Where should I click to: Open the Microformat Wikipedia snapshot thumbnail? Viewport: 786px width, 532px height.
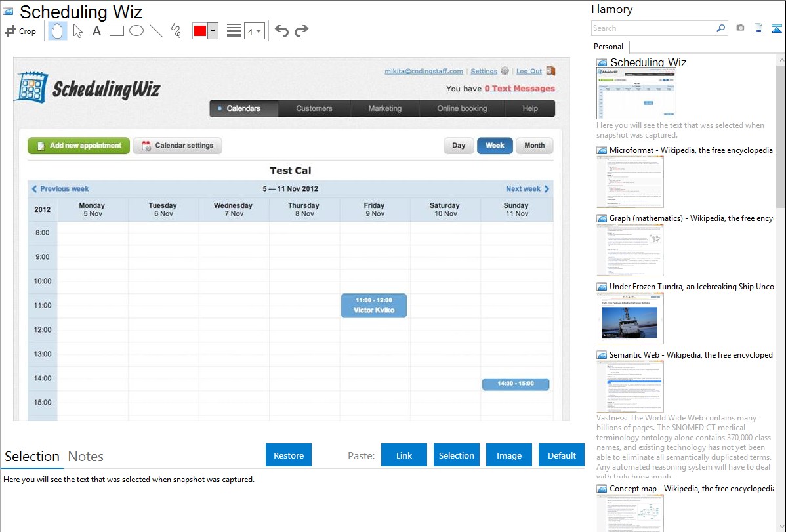pos(630,182)
